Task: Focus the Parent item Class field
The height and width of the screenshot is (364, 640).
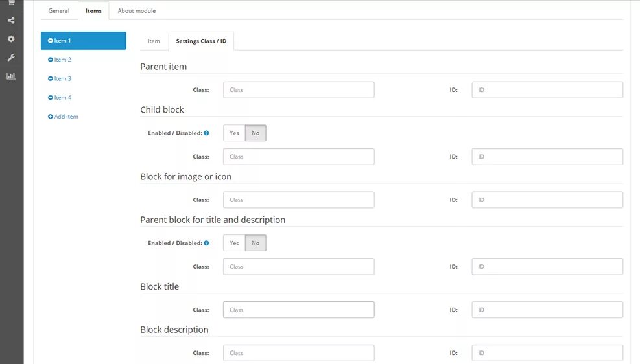Action: [x=298, y=90]
